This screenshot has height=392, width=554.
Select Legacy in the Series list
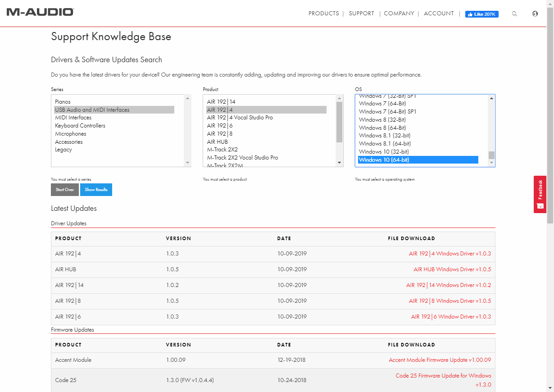pyautogui.click(x=114, y=150)
